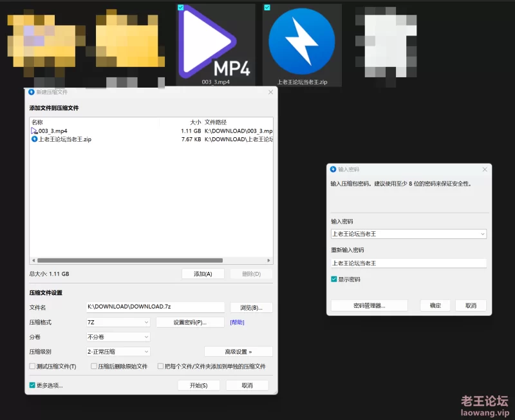Open the 分卷 不分卷 dropdown
The height and width of the screenshot is (420, 515).
(118, 337)
